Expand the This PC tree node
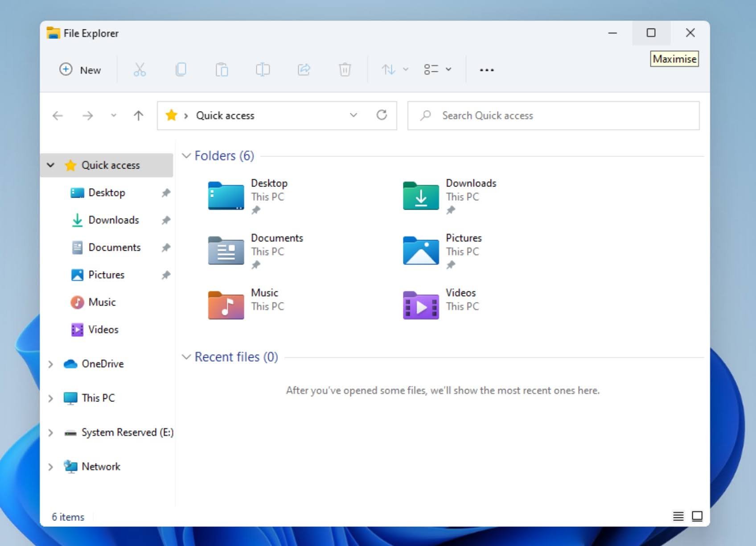Viewport: 756px width, 546px height. coord(51,398)
